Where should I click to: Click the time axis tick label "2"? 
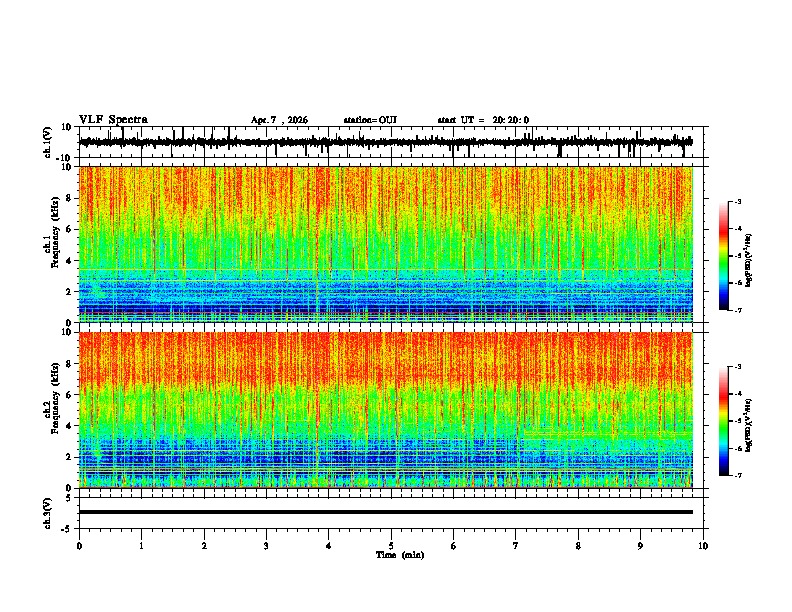point(204,546)
